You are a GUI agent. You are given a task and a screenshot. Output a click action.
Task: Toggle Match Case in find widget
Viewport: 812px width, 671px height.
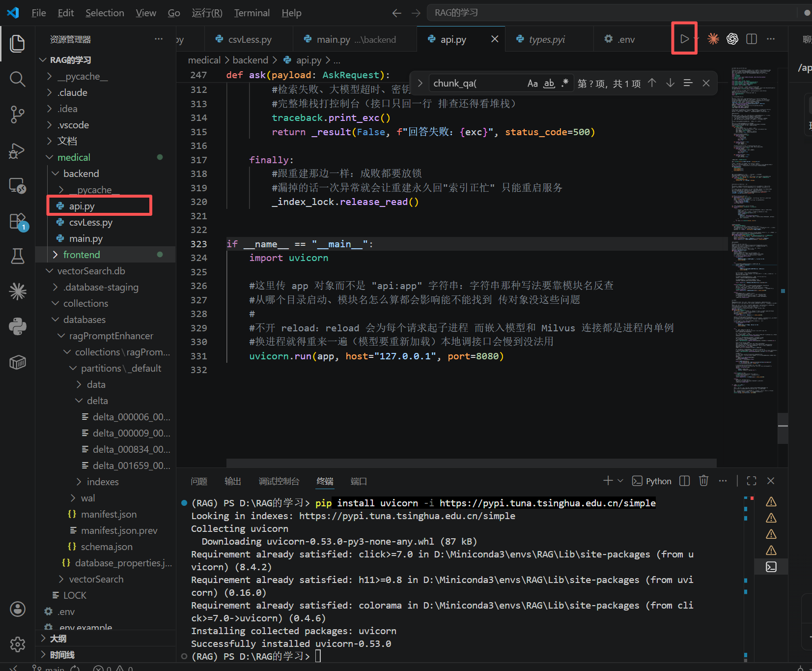point(532,84)
